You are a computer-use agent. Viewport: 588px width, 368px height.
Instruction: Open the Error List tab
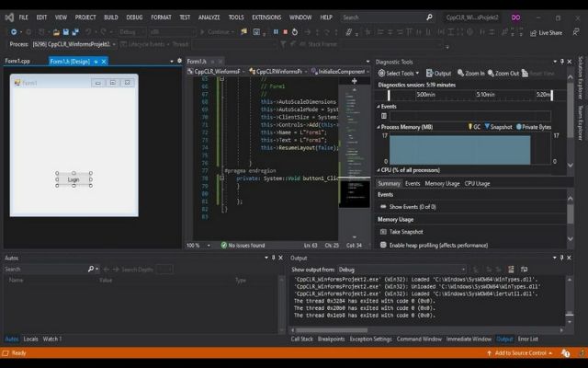tap(527, 339)
